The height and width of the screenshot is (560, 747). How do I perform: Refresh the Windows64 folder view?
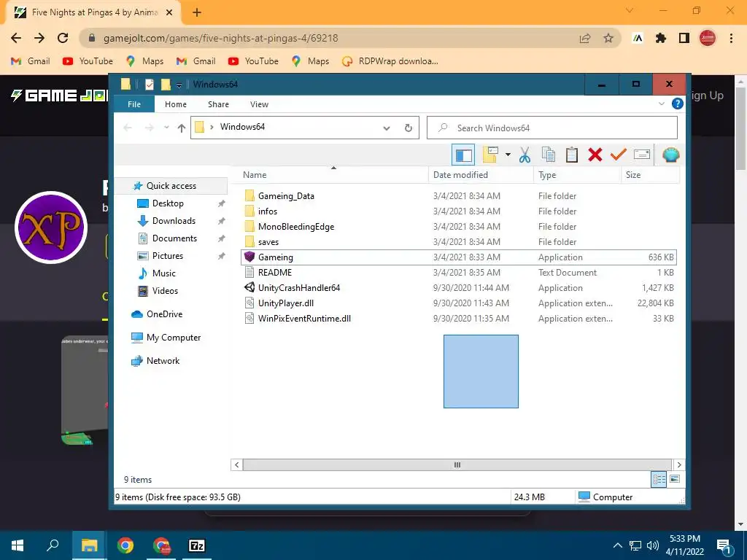point(409,128)
